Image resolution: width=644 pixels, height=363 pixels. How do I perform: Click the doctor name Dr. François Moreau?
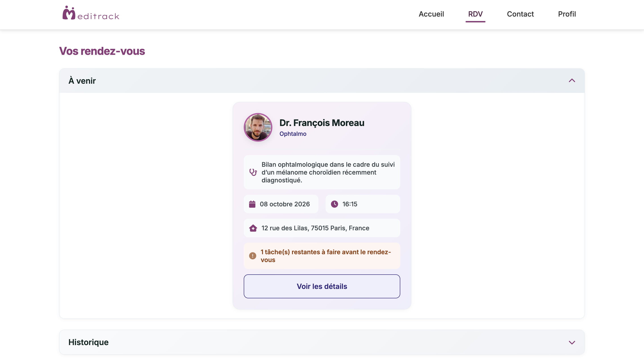click(x=322, y=123)
